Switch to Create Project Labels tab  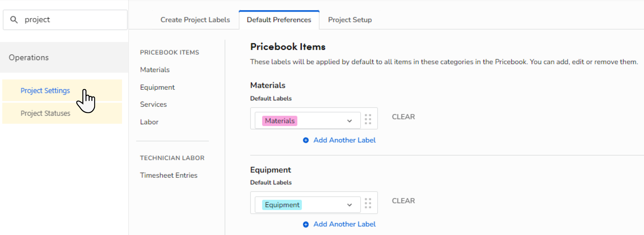tap(195, 20)
